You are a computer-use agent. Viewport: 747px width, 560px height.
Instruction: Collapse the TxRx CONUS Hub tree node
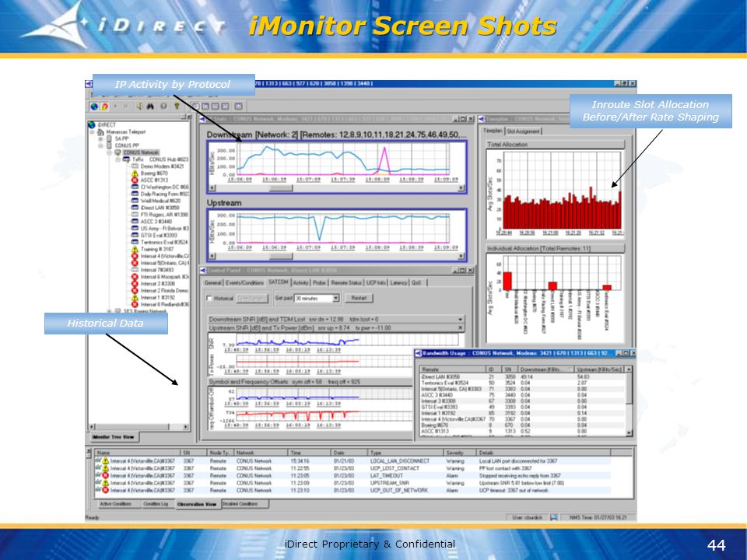[x=118, y=159]
